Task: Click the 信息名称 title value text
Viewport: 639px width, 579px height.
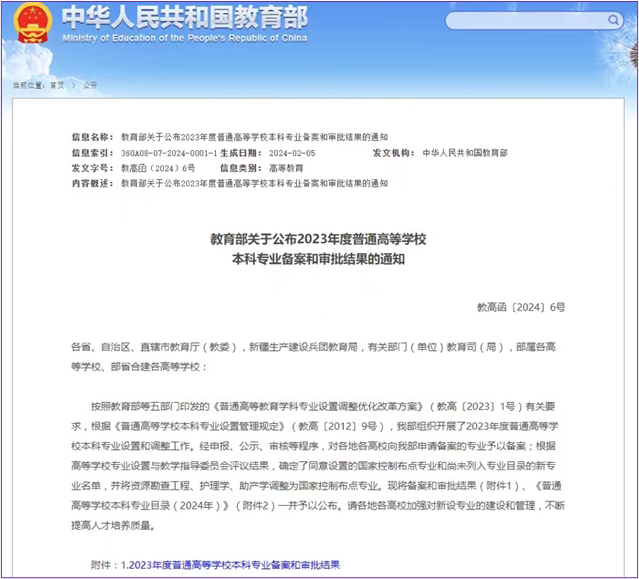Action: tap(254, 136)
